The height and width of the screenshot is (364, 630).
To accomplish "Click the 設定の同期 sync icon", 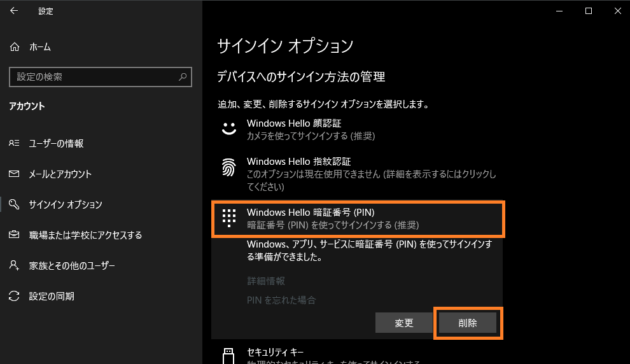I will tap(14, 296).
